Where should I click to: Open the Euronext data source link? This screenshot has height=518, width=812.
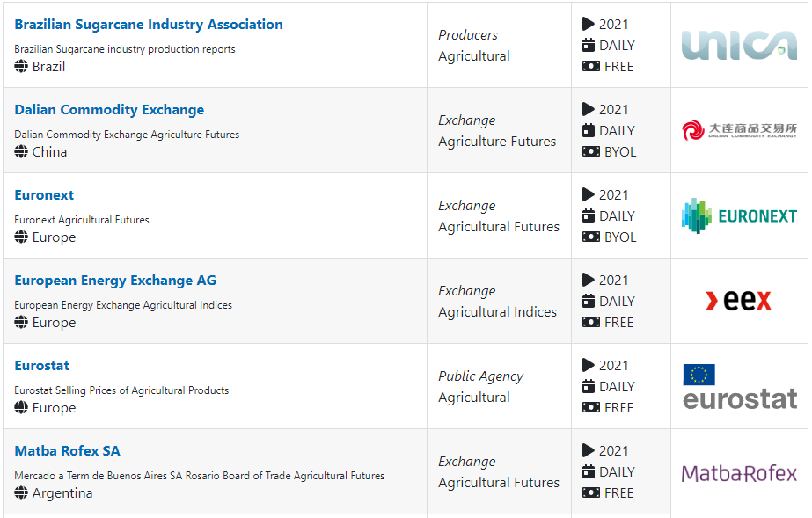point(44,195)
